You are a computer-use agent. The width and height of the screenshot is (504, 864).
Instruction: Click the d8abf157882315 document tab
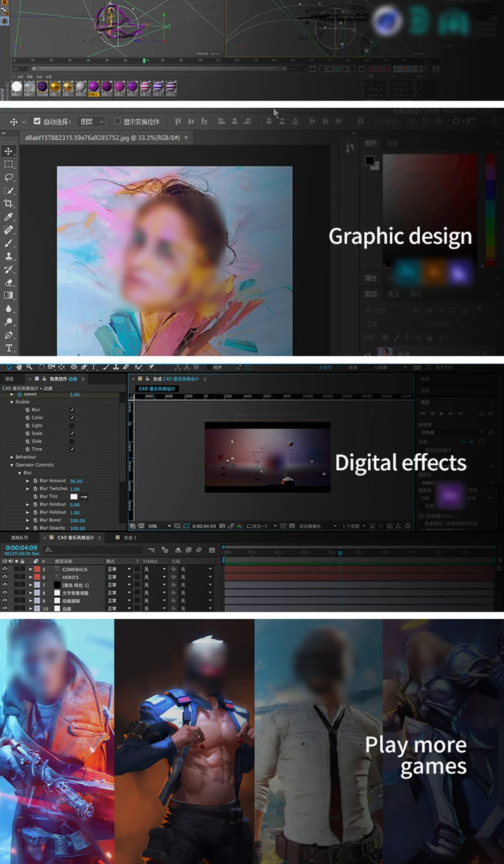coord(102,138)
